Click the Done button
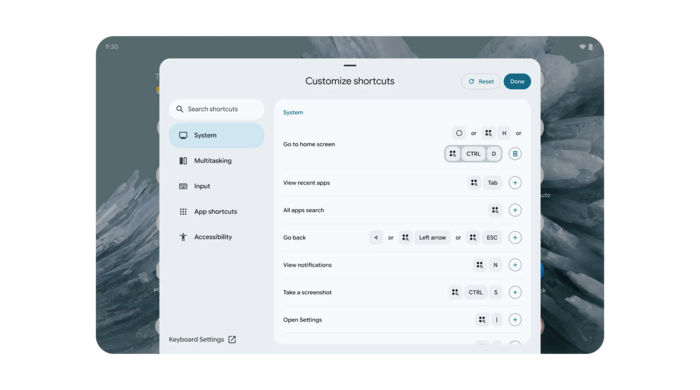 click(x=517, y=82)
